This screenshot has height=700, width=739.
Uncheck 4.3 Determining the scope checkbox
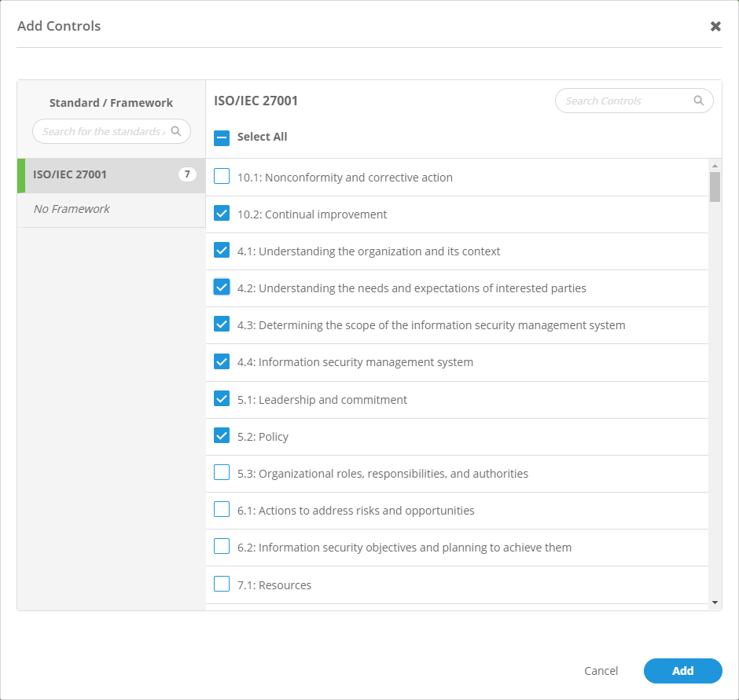[222, 324]
